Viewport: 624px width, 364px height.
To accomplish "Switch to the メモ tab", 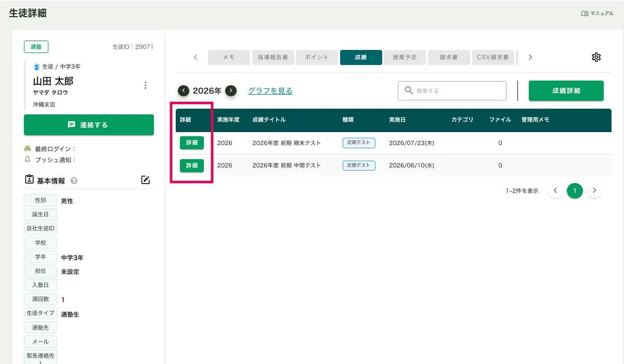I will (229, 57).
